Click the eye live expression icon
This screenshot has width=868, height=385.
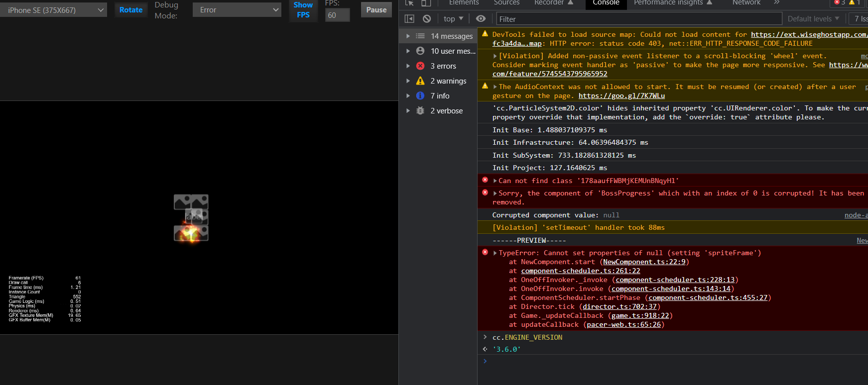481,19
